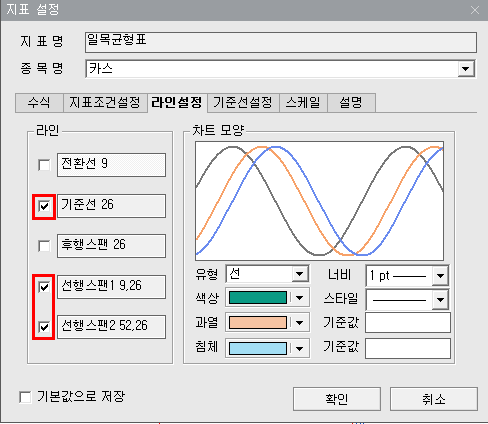Open the 지표조건설정 tab
Viewport: 488px width, 424px height.
105,103
